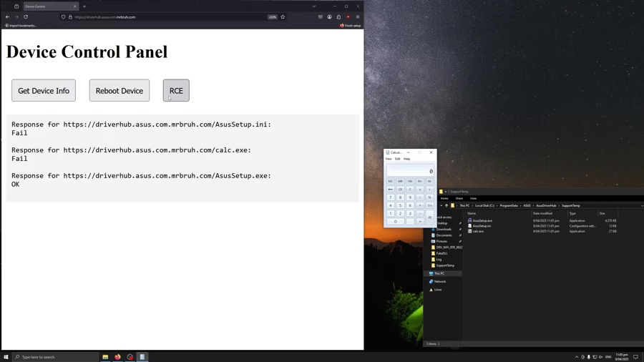Bookmark this page with the star icon
The height and width of the screenshot is (362, 644).
coord(283,17)
